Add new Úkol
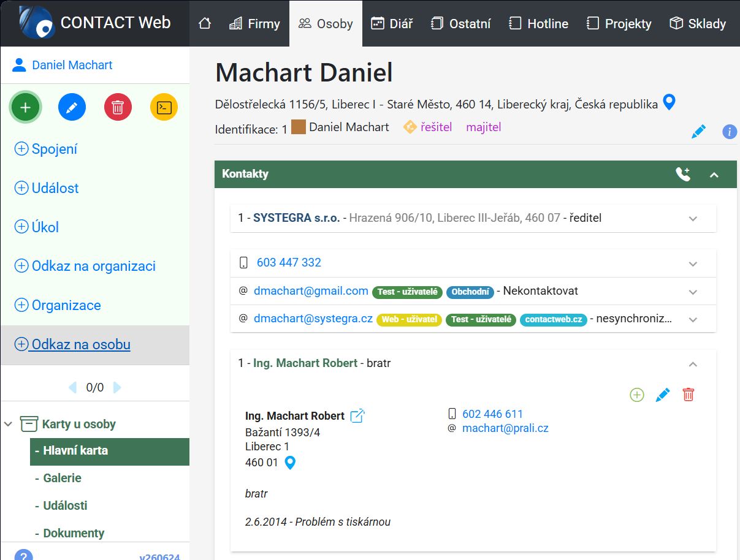 (36, 227)
